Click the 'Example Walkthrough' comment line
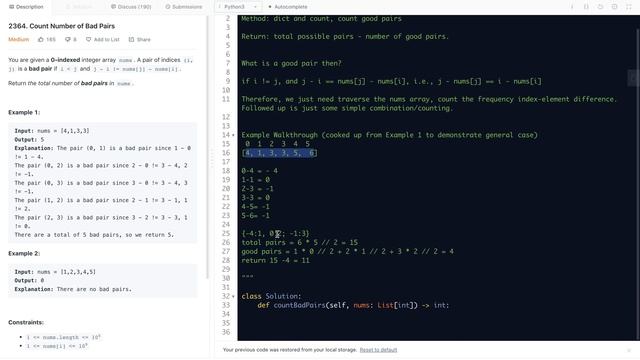Screen dimensions: 640x360 pyautogui.click(x=389, y=135)
